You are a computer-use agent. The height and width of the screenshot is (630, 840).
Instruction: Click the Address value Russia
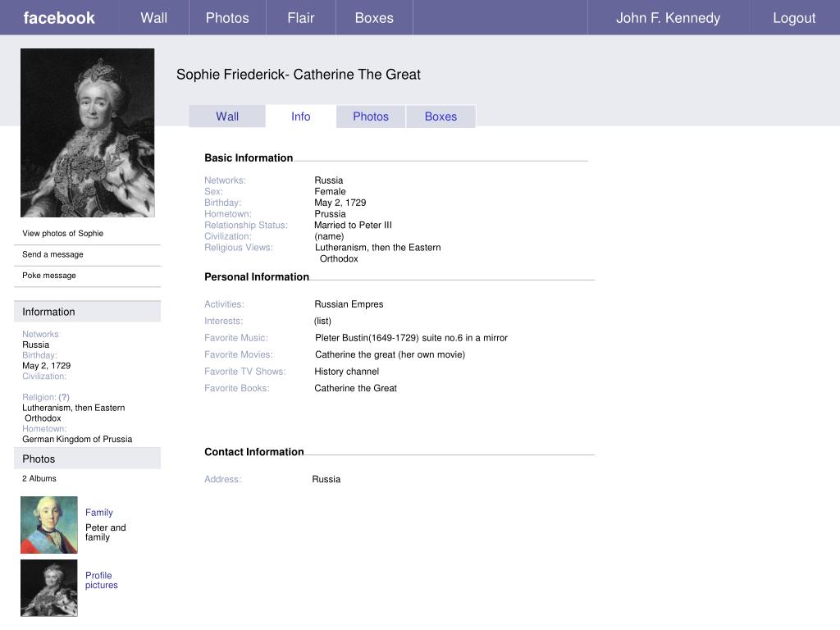(x=326, y=479)
